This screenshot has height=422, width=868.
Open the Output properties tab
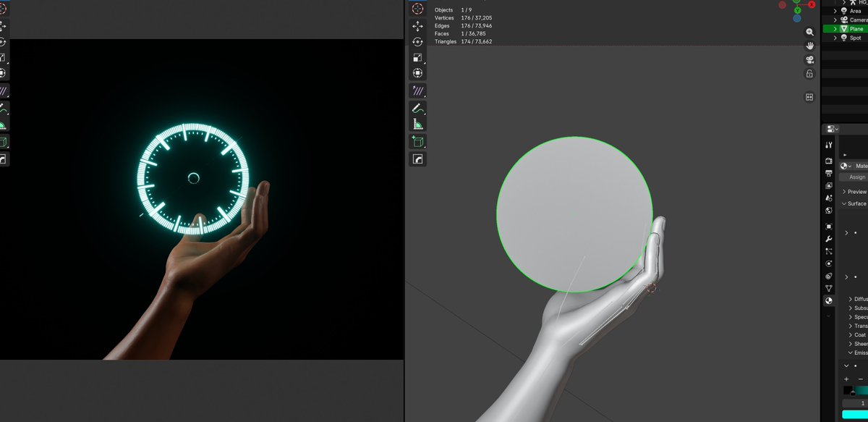point(829,173)
